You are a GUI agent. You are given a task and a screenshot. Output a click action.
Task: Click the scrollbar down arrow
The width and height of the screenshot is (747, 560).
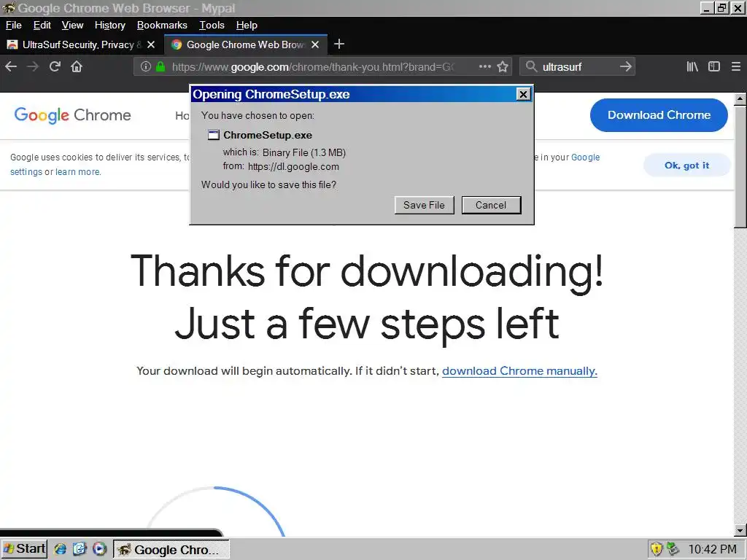click(x=740, y=530)
